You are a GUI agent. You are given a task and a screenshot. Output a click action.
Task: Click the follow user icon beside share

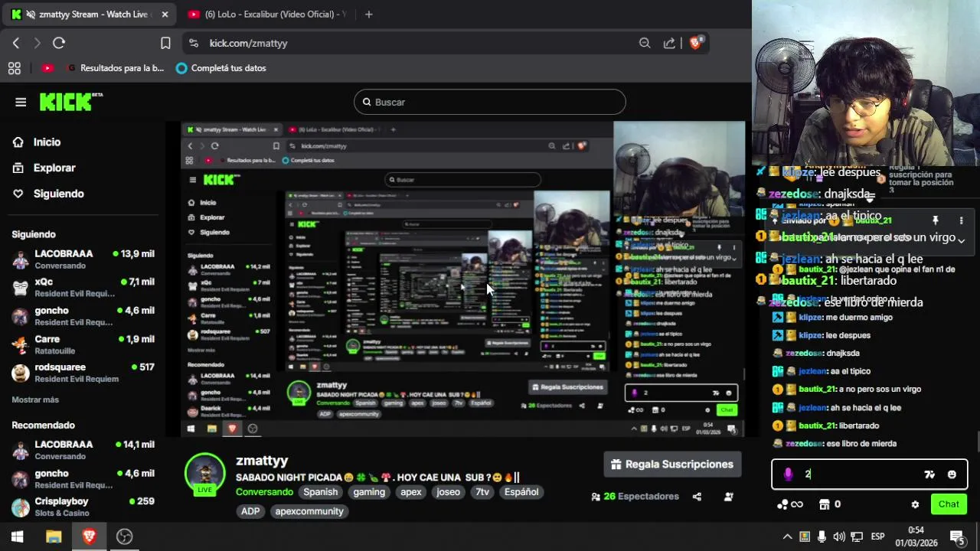(x=729, y=497)
